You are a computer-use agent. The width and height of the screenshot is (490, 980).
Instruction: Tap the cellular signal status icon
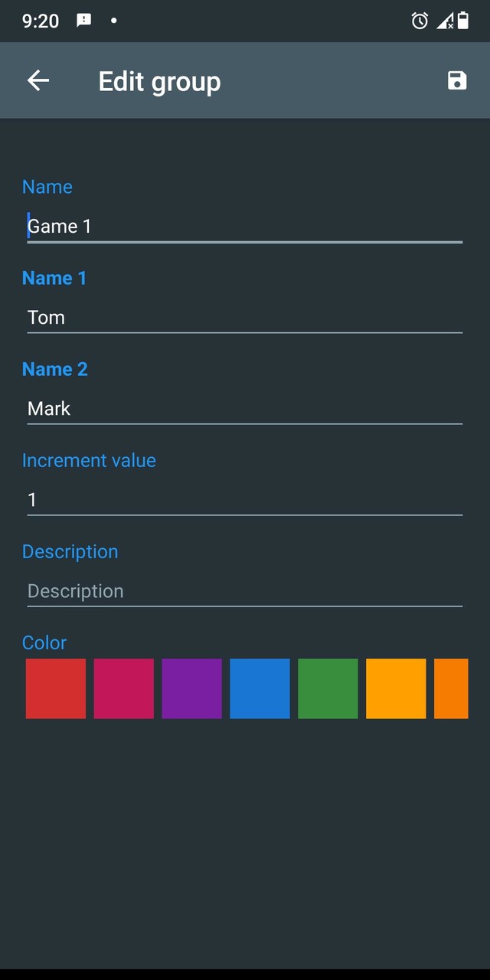(445, 21)
